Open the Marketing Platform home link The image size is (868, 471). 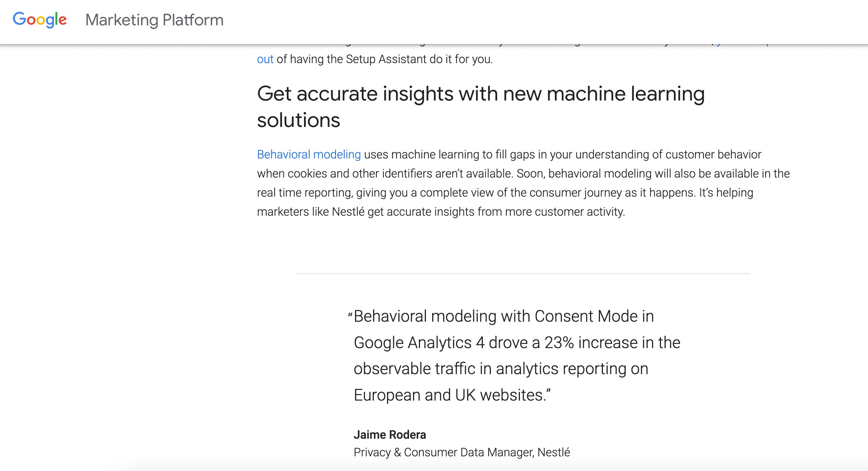tap(154, 20)
